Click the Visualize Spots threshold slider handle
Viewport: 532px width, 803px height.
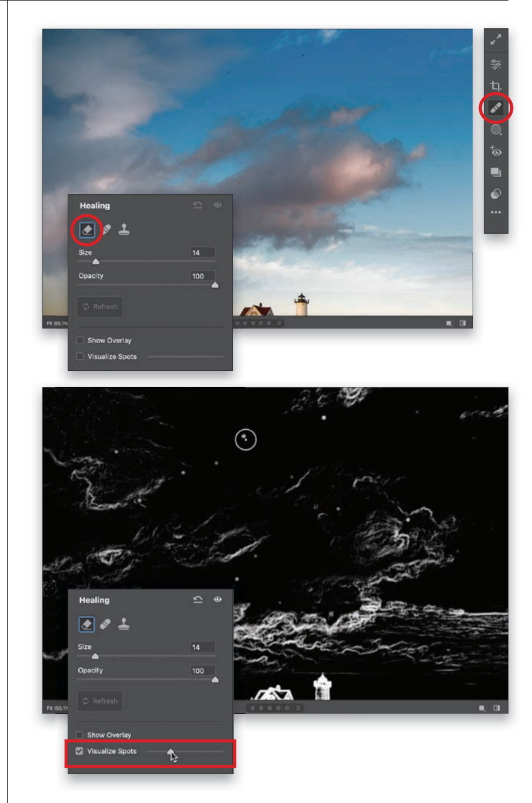click(171, 752)
